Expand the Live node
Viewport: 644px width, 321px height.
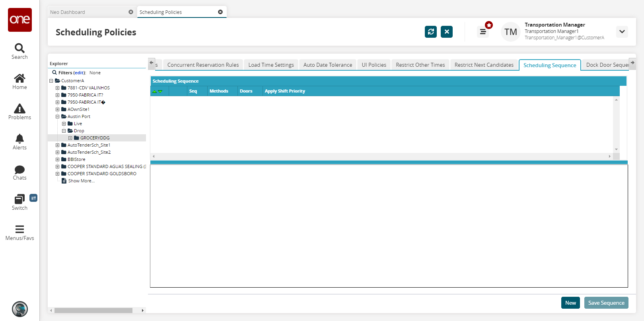pos(64,124)
